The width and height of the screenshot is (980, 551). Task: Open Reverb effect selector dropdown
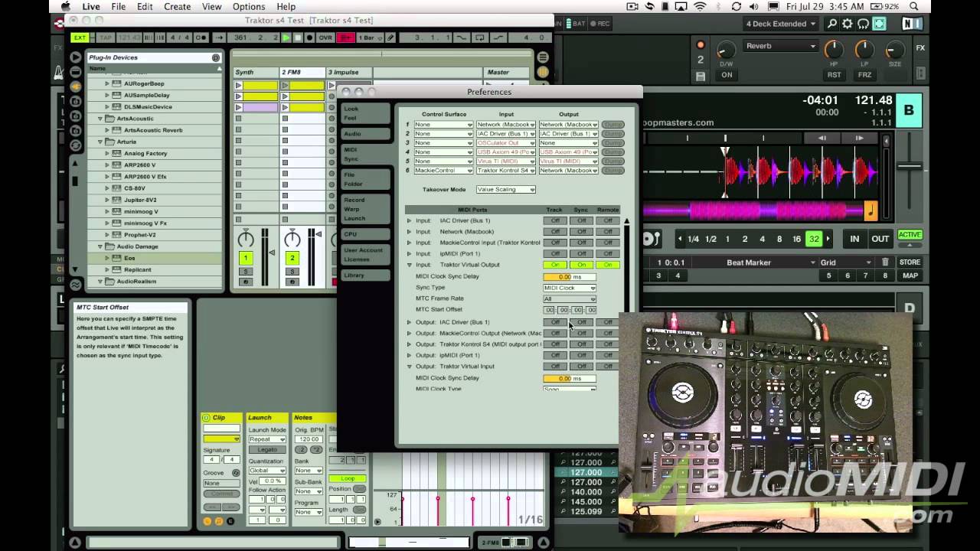coord(780,46)
